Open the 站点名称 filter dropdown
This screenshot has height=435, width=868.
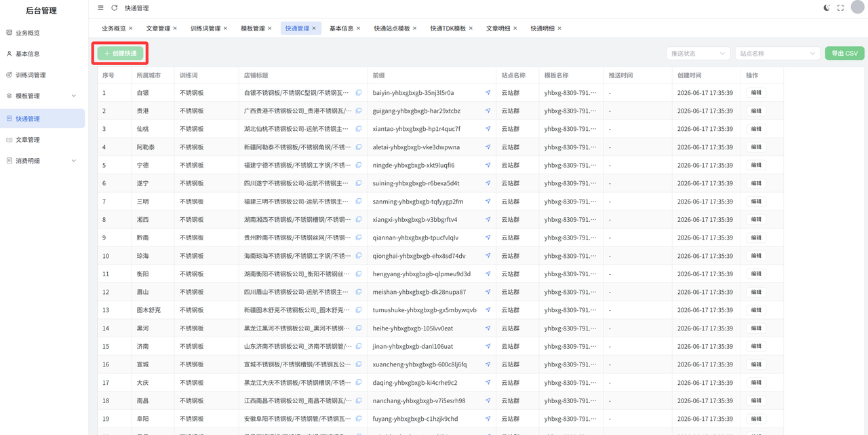click(x=778, y=53)
